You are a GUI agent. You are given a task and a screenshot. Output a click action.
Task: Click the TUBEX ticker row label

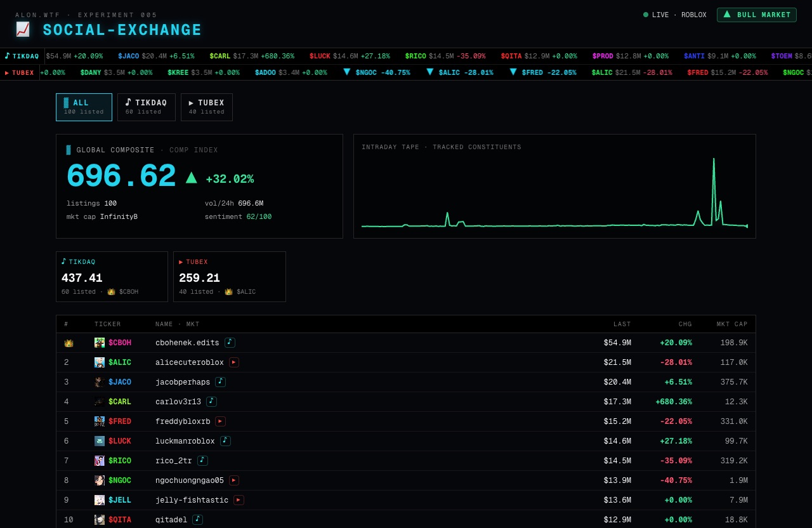(20, 72)
